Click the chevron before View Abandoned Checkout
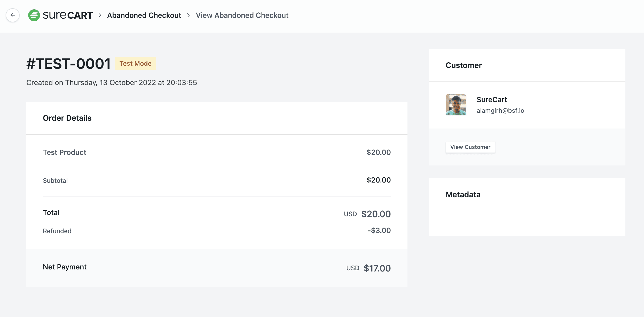The width and height of the screenshot is (644, 317). [189, 15]
